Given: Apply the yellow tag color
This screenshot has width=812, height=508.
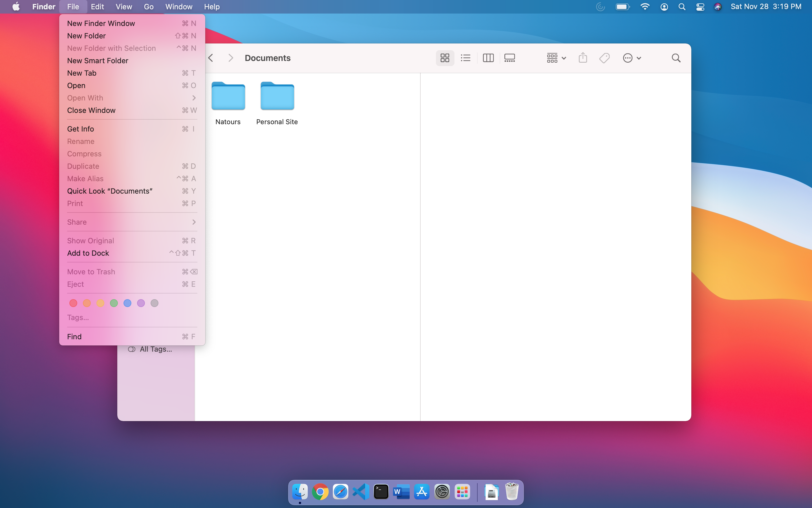Looking at the screenshot, I should tap(100, 303).
